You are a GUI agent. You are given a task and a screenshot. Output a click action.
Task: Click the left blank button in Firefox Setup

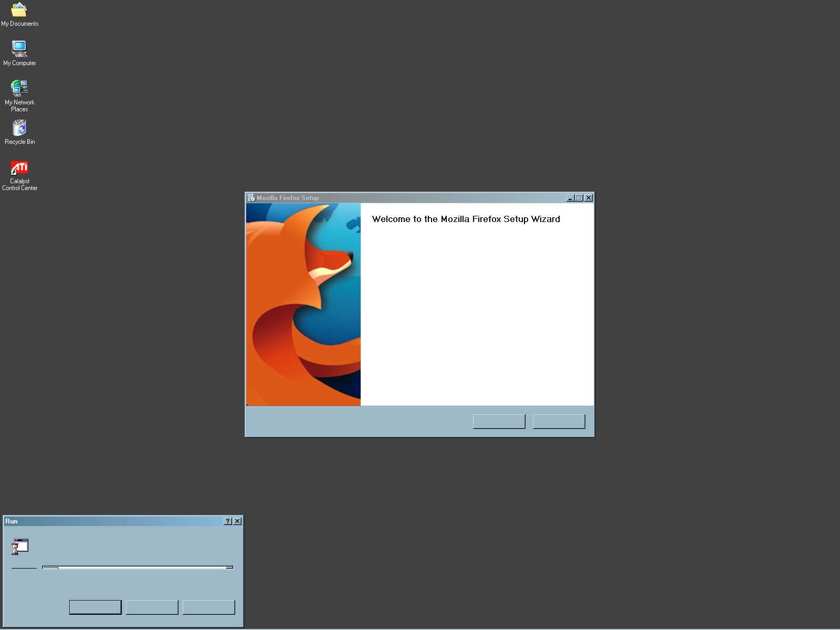(x=499, y=422)
